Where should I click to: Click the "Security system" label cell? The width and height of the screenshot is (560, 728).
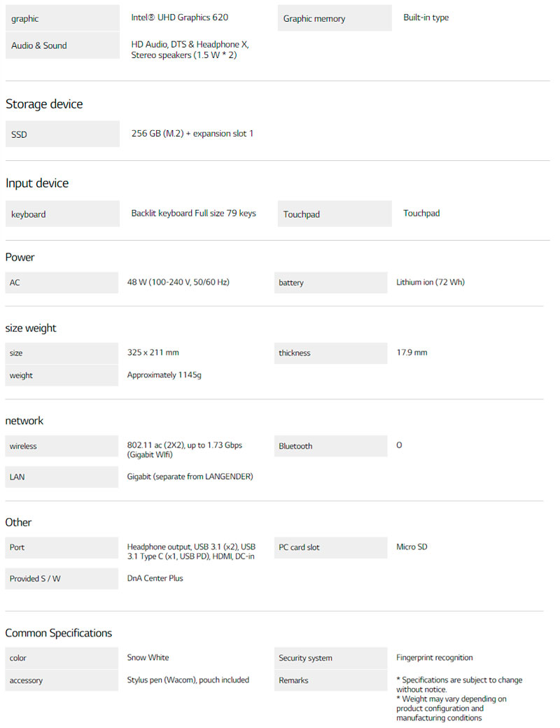pos(330,658)
